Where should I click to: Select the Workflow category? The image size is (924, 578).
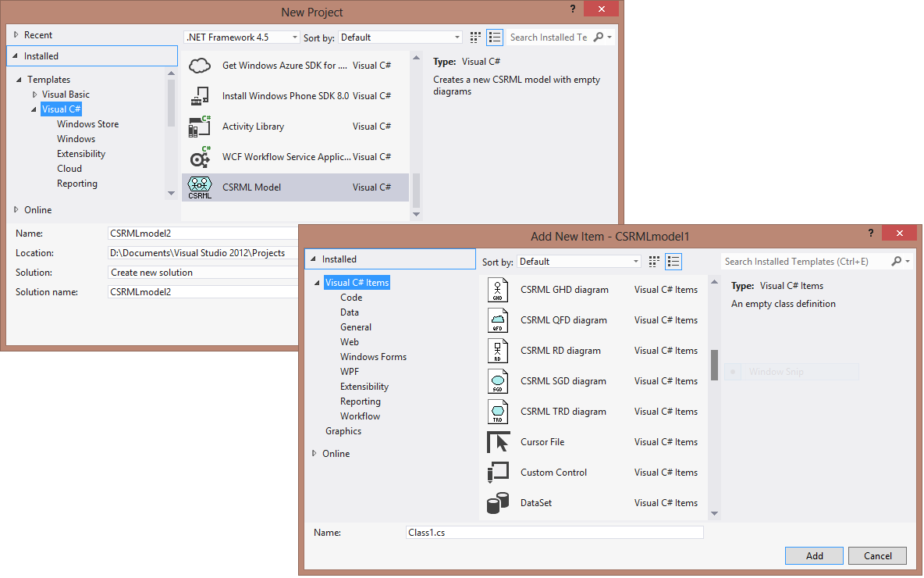[x=360, y=416]
